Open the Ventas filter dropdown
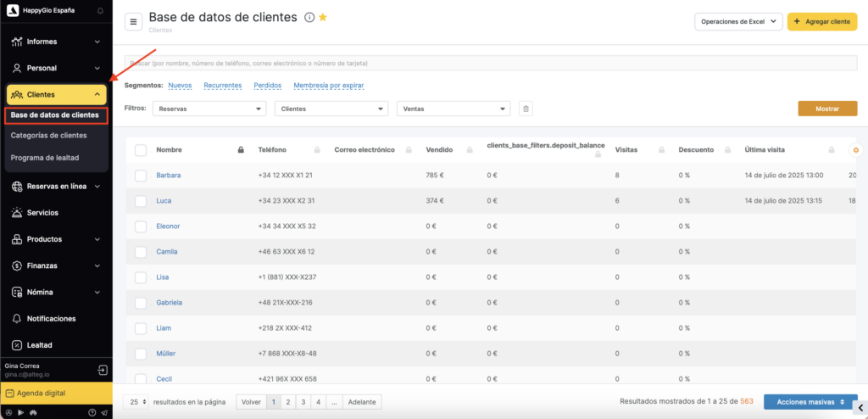 coord(453,109)
